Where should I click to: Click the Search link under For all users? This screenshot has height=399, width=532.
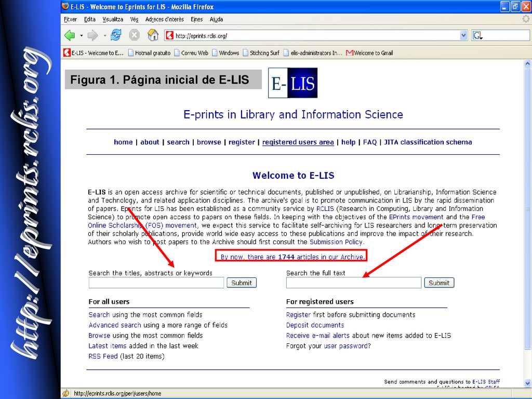tap(99, 315)
